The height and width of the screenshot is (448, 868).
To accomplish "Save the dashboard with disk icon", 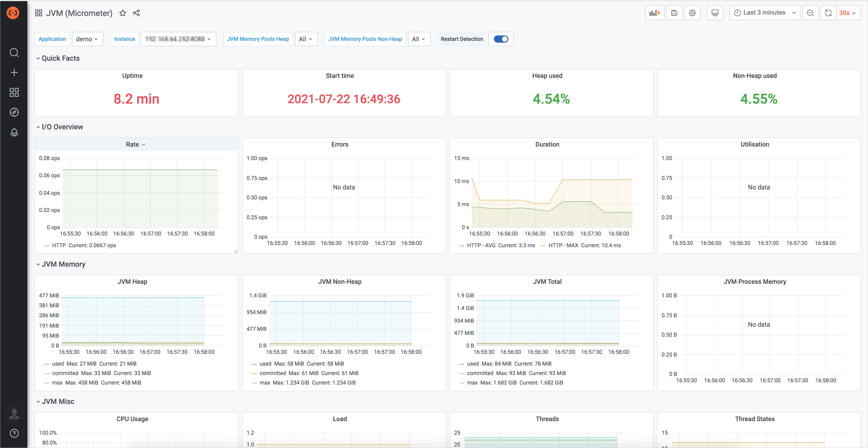I will pos(674,13).
